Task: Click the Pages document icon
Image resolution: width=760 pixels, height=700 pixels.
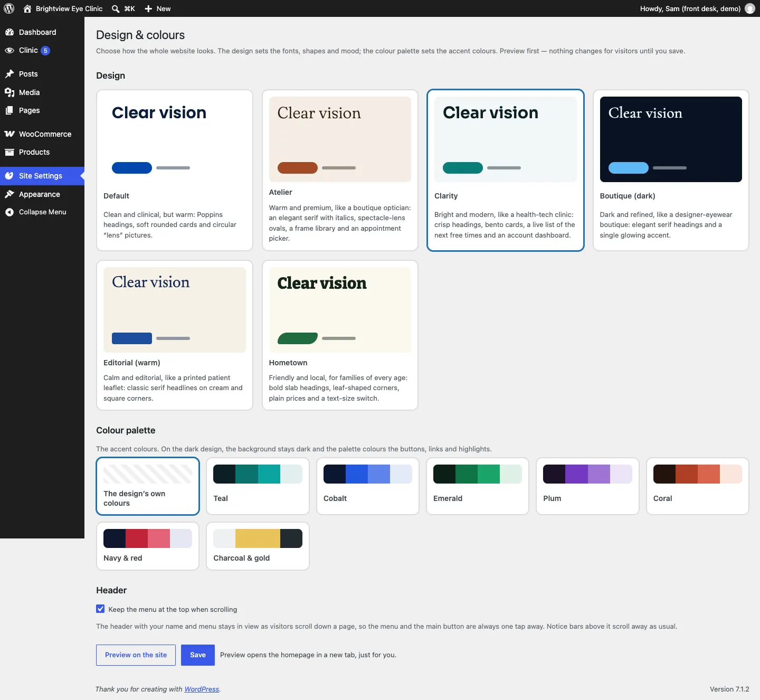Action: coord(9,110)
